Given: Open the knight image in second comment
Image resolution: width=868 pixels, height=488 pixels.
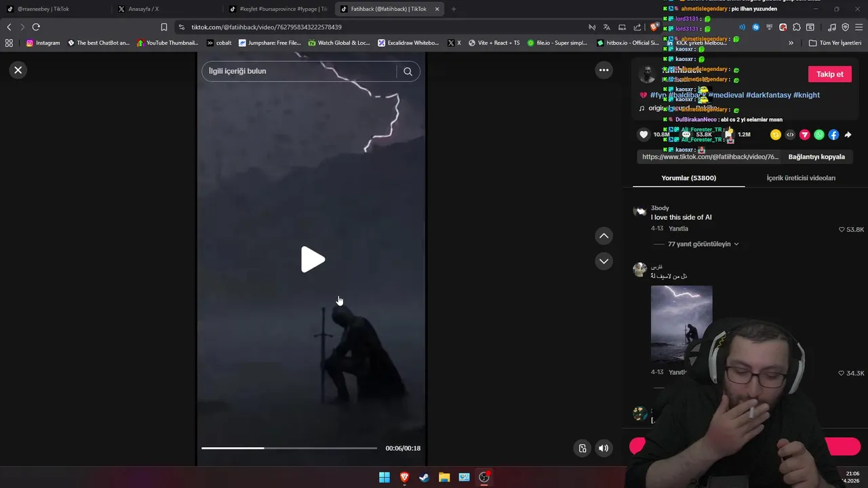Looking at the screenshot, I should coord(682,324).
